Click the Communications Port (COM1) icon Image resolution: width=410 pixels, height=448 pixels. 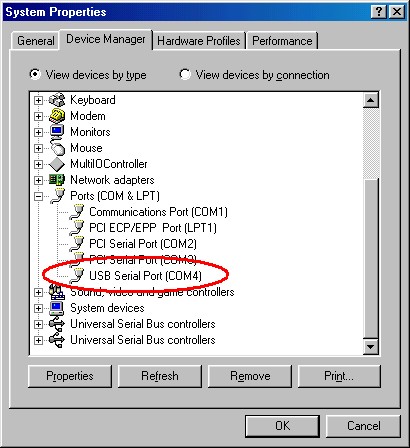(x=77, y=212)
